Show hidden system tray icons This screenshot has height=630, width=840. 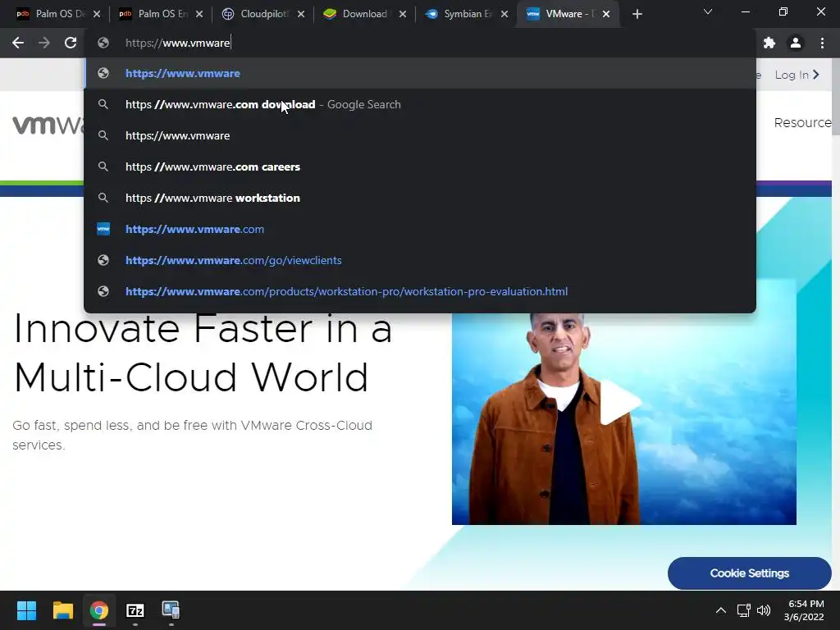click(721, 610)
